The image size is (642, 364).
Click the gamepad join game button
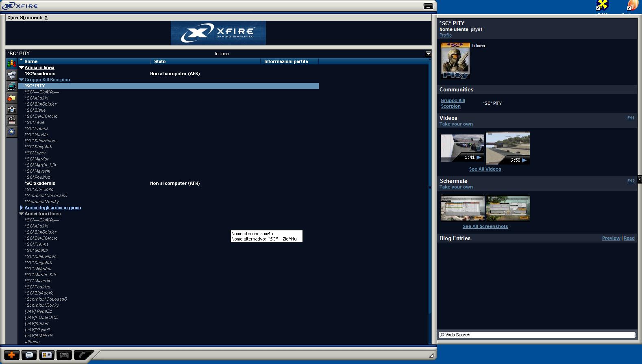pos(64,355)
